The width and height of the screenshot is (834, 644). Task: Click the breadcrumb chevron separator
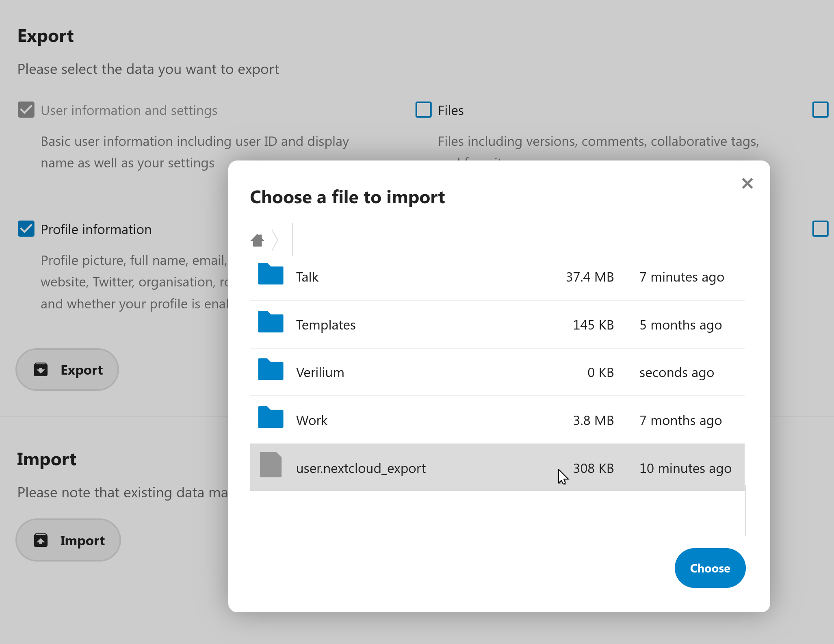tap(275, 240)
